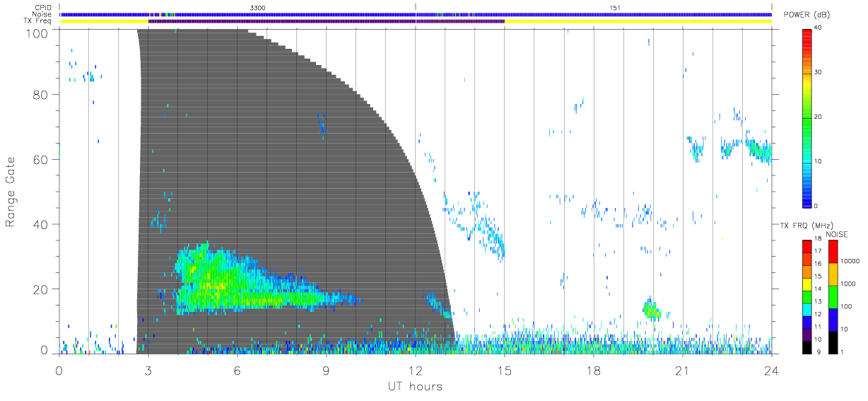Click the "UT hours" x-axis title
This screenshot has width=868, height=401.
click(415, 386)
